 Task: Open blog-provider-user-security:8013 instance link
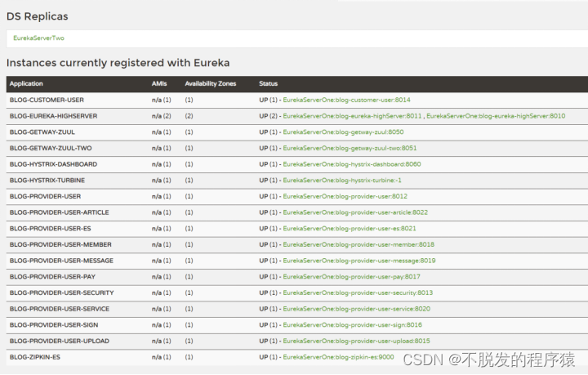click(358, 292)
